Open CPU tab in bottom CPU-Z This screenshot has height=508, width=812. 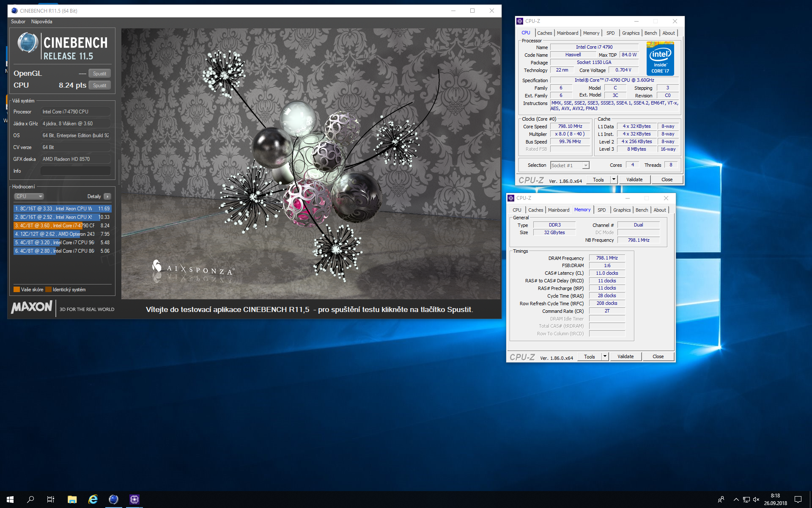[517, 210]
